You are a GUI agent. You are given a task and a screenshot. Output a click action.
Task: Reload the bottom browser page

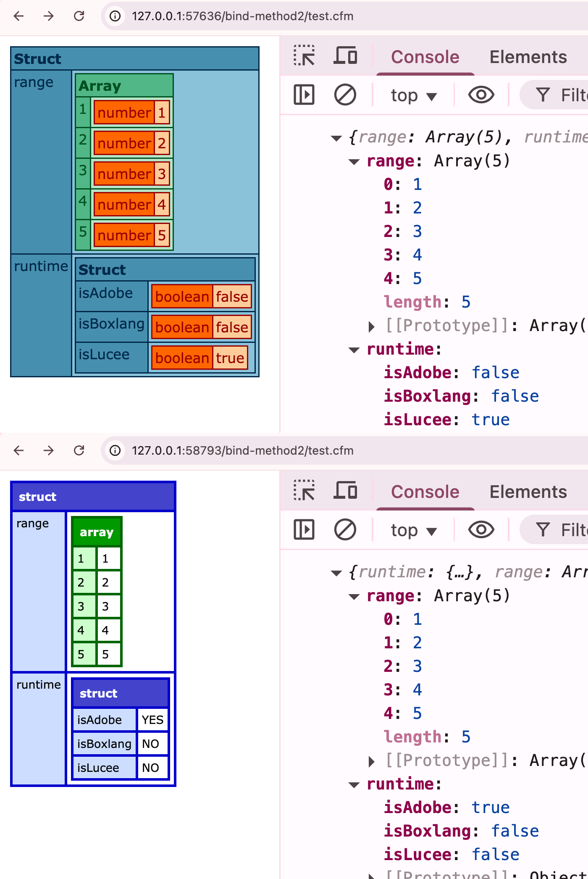coord(79,450)
